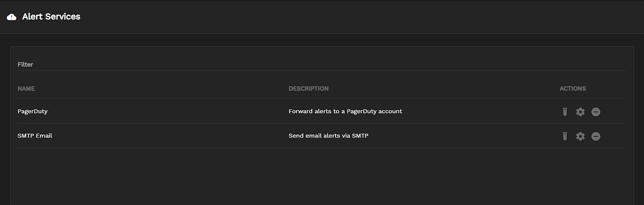This screenshot has width=644, height=205.
Task: Click 'Send email alerts via SMTP' description
Action: coord(328,135)
